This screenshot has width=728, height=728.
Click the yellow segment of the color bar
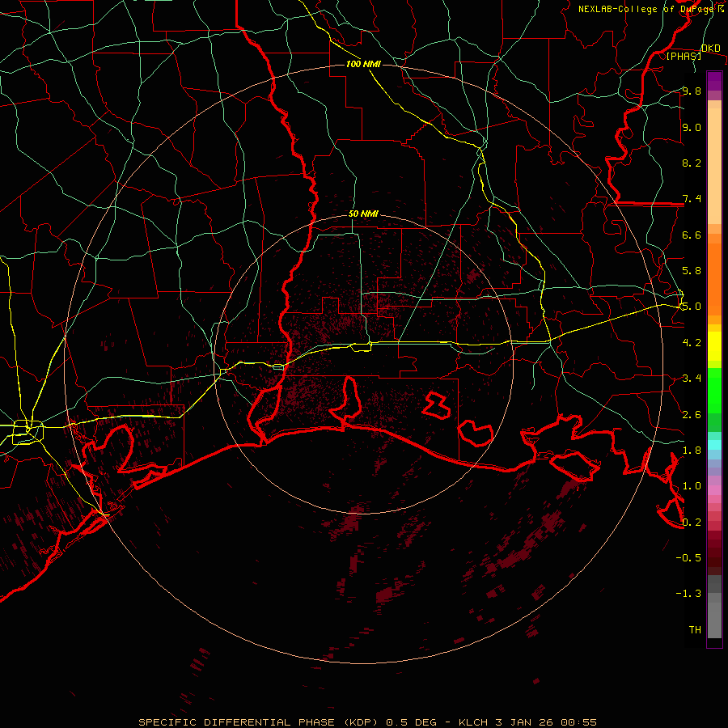714,346
